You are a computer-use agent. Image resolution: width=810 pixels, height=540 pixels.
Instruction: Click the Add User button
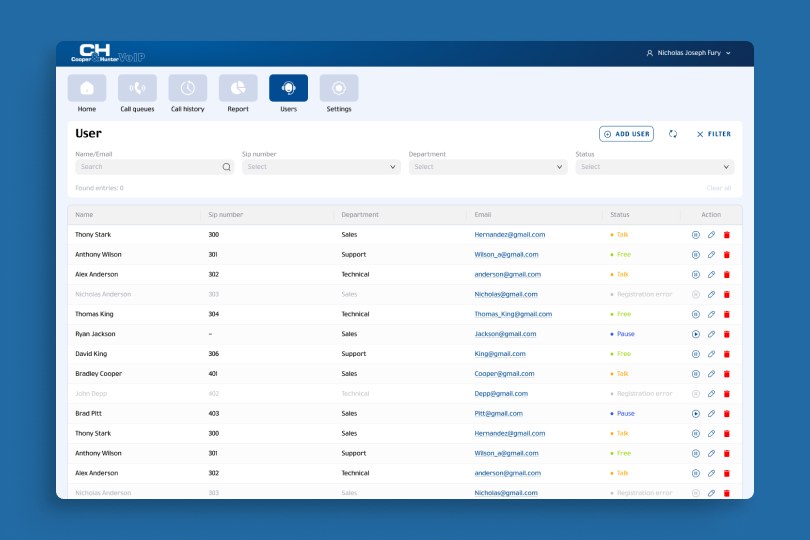click(626, 134)
